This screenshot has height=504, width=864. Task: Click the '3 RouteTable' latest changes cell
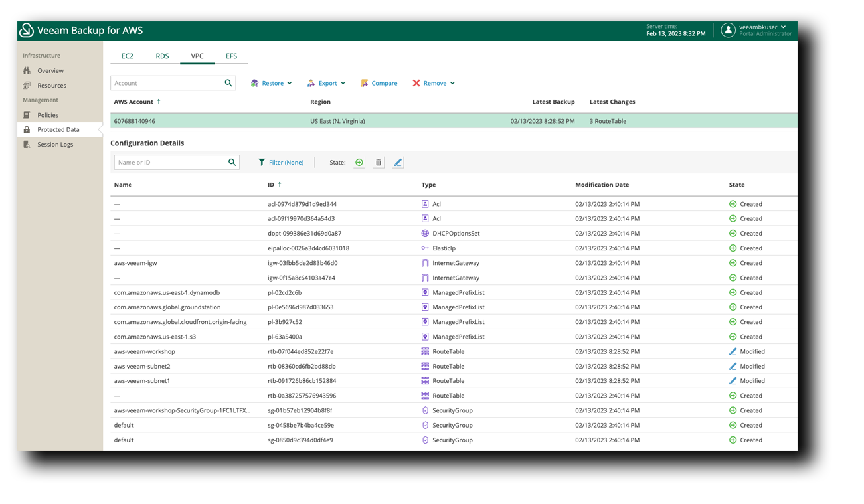click(x=608, y=121)
